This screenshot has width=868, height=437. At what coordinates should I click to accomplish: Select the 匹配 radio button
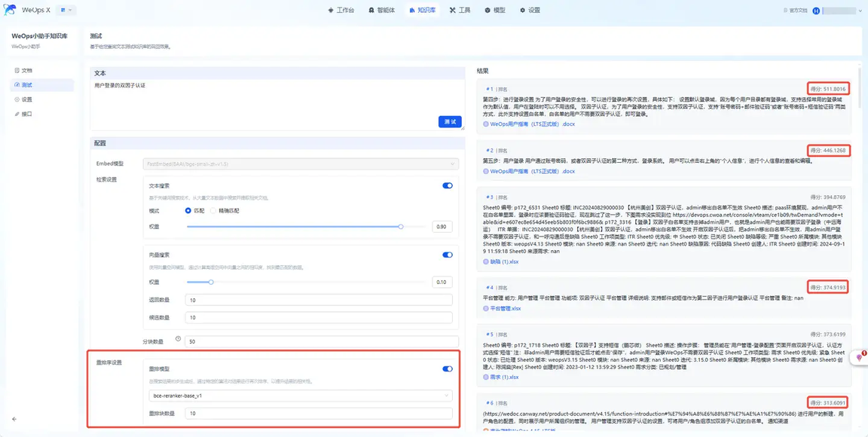tap(188, 210)
